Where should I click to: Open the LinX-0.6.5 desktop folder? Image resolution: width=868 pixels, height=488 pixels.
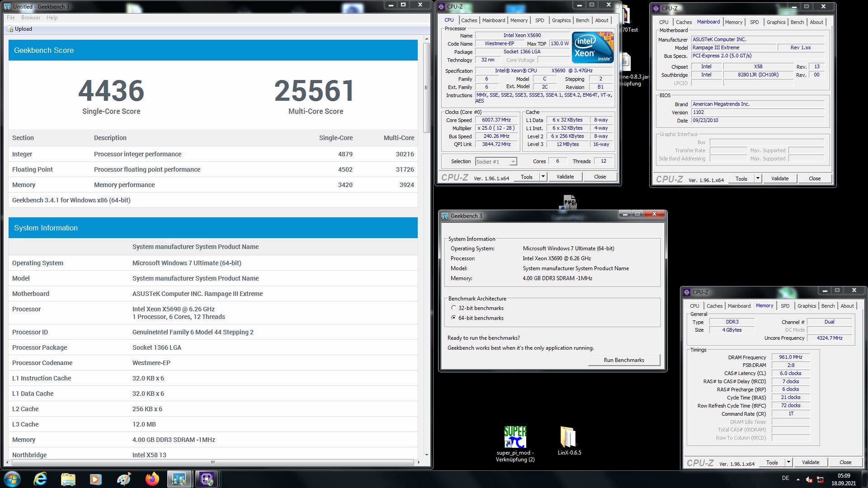tap(569, 441)
